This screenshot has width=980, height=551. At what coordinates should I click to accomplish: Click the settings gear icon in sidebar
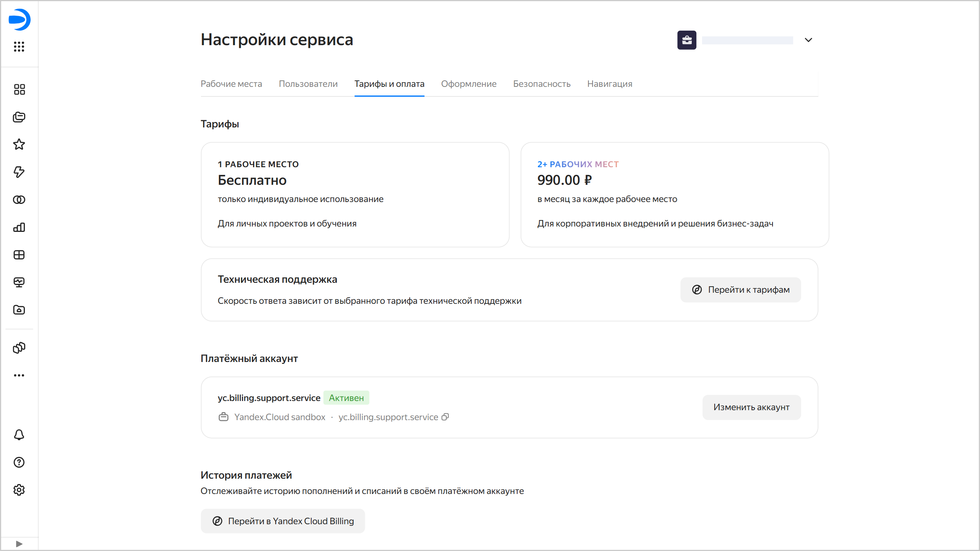click(x=19, y=490)
